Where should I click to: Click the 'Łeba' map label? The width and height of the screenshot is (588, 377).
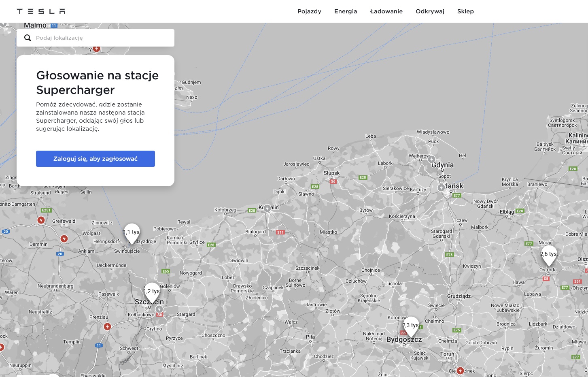click(x=371, y=136)
